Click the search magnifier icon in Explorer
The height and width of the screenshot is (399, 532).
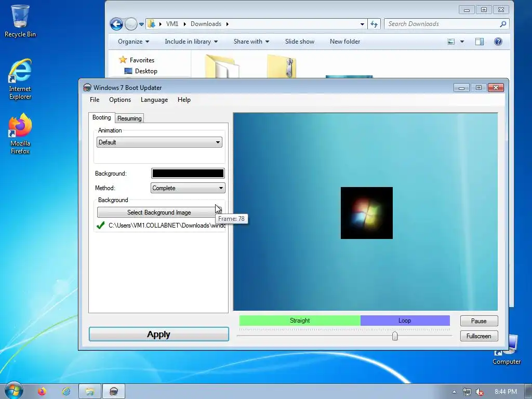pyautogui.click(x=503, y=24)
